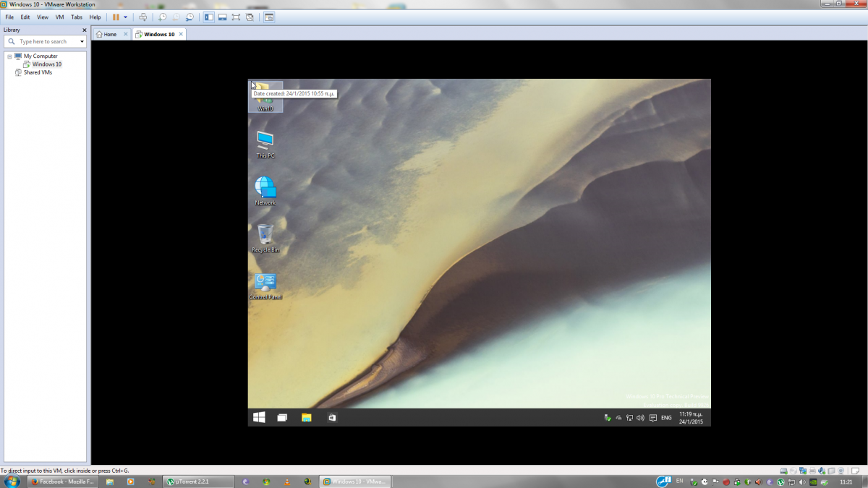Viewport: 868px width, 488px height.
Task: Select the Network icon on guest desktop
Action: point(265,191)
